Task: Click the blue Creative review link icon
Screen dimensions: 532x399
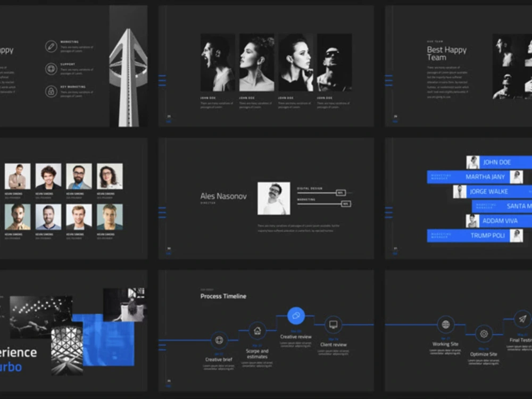Action: (296, 316)
